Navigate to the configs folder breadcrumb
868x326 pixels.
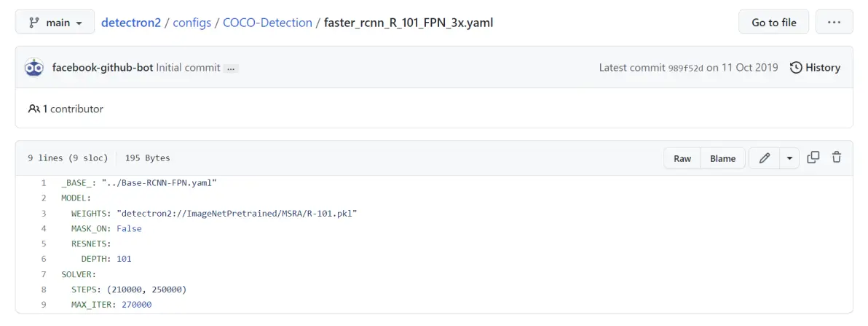pyautogui.click(x=192, y=23)
